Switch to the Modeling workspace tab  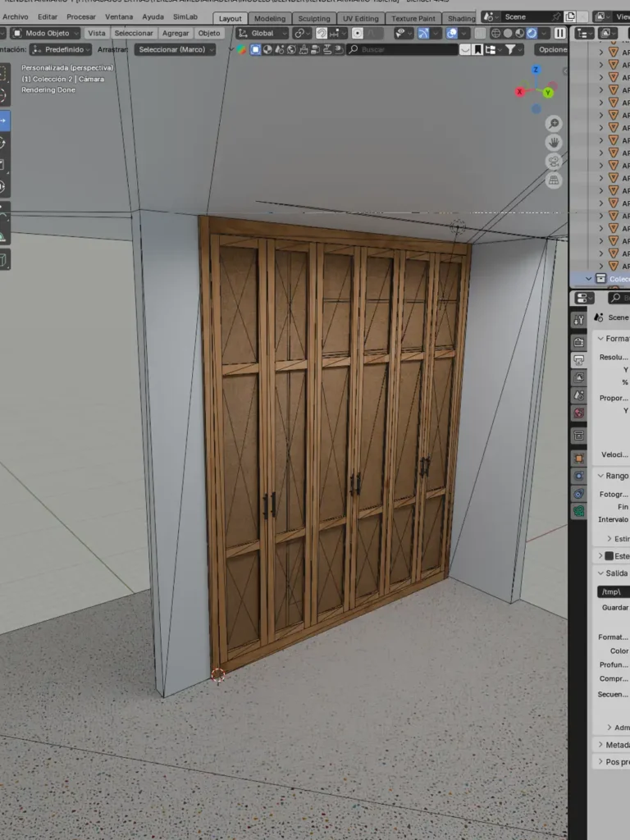point(270,19)
